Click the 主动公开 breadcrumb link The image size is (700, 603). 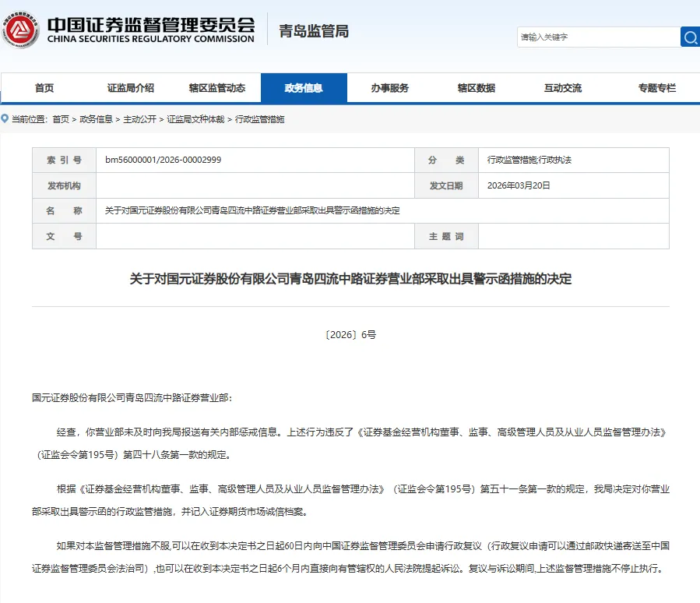click(x=139, y=119)
